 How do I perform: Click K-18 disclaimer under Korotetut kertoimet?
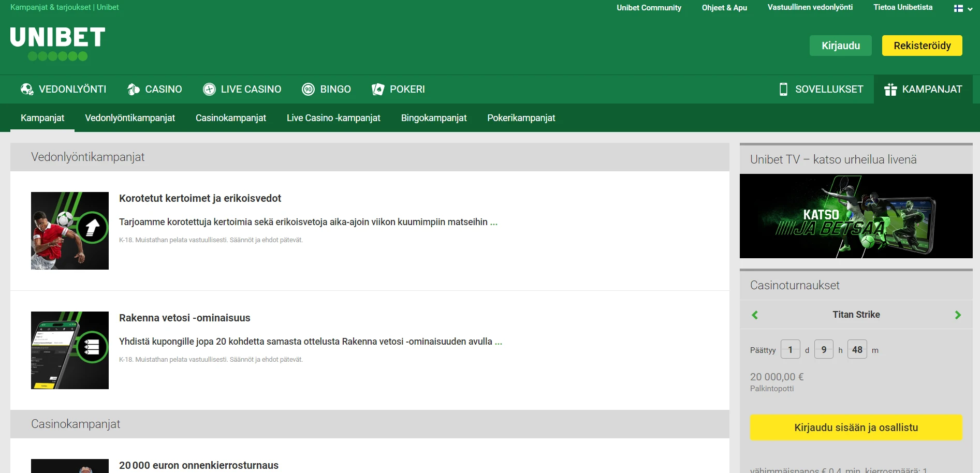click(211, 240)
